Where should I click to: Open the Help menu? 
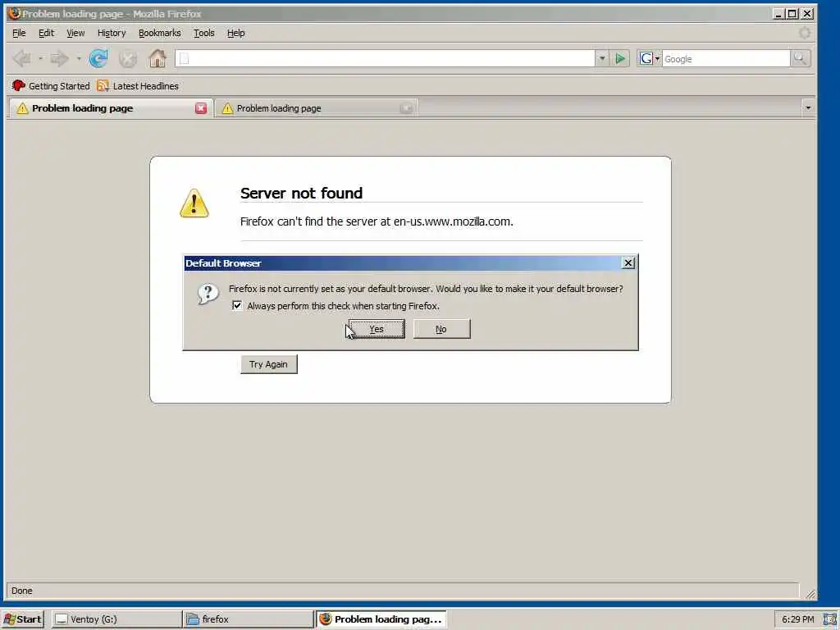[235, 33]
